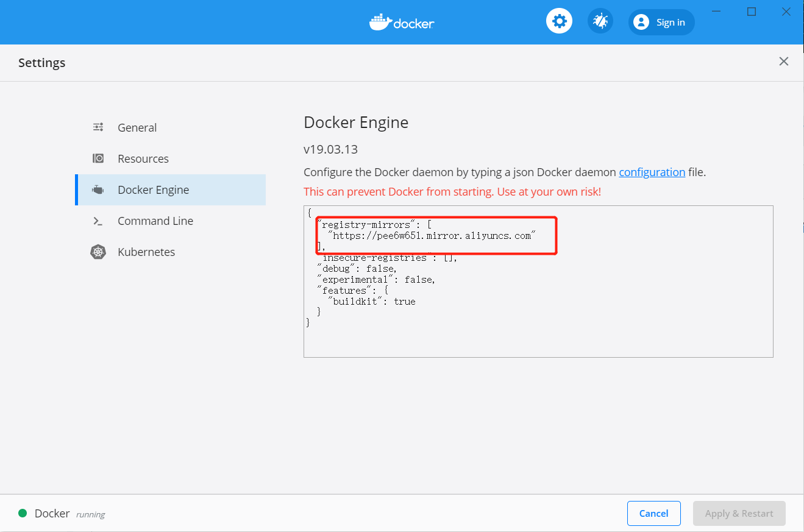Screen dimensions: 804x532
Task: Click the Kubernetes wheel icon
Action: pos(98,252)
